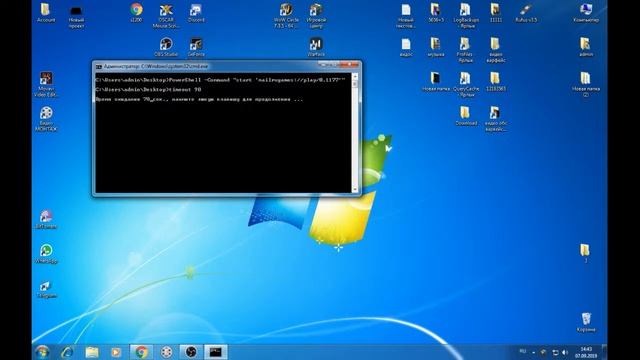
Task: Open the OSCAR Mouse shortcut
Action: coord(166,16)
